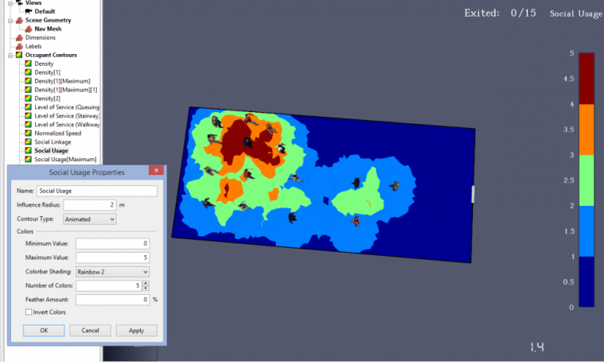
Task: Open the Colorbar Shading dropdown
Action: click(x=113, y=272)
